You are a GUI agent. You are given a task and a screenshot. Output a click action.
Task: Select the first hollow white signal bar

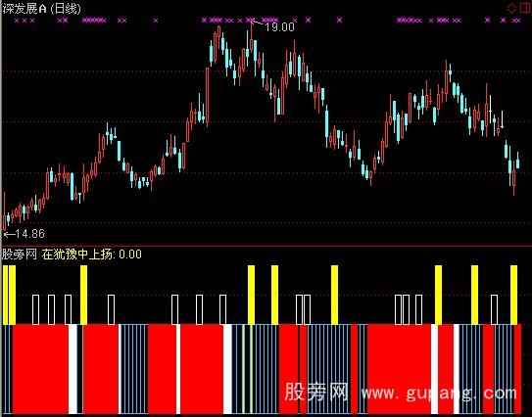pyautogui.click(x=35, y=310)
